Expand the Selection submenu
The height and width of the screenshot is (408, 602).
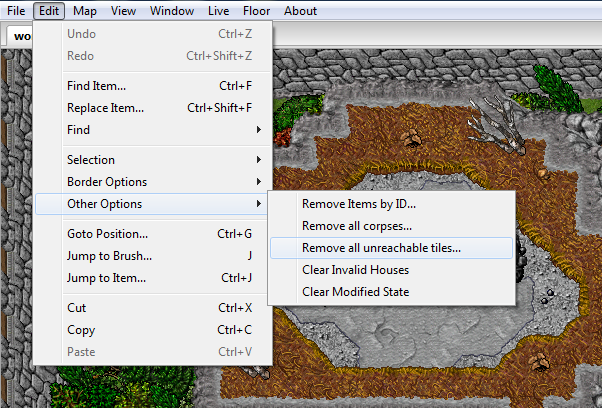tap(154, 160)
